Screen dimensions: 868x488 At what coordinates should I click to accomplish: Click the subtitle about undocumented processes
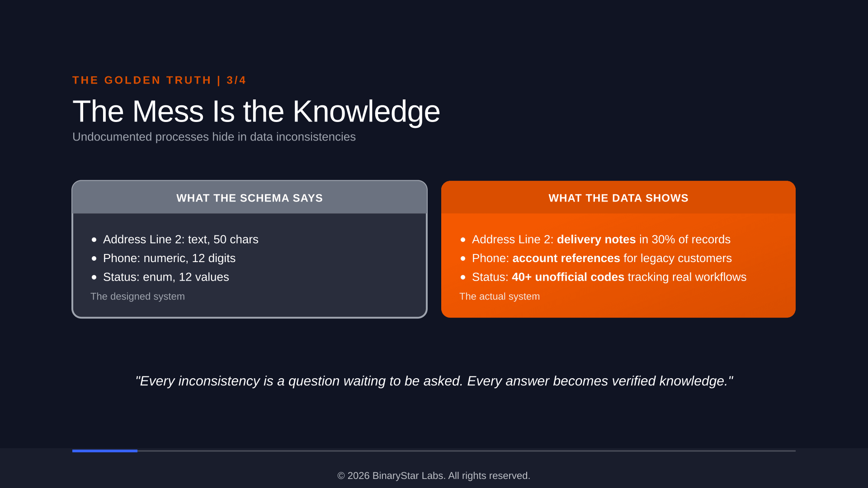point(214,137)
